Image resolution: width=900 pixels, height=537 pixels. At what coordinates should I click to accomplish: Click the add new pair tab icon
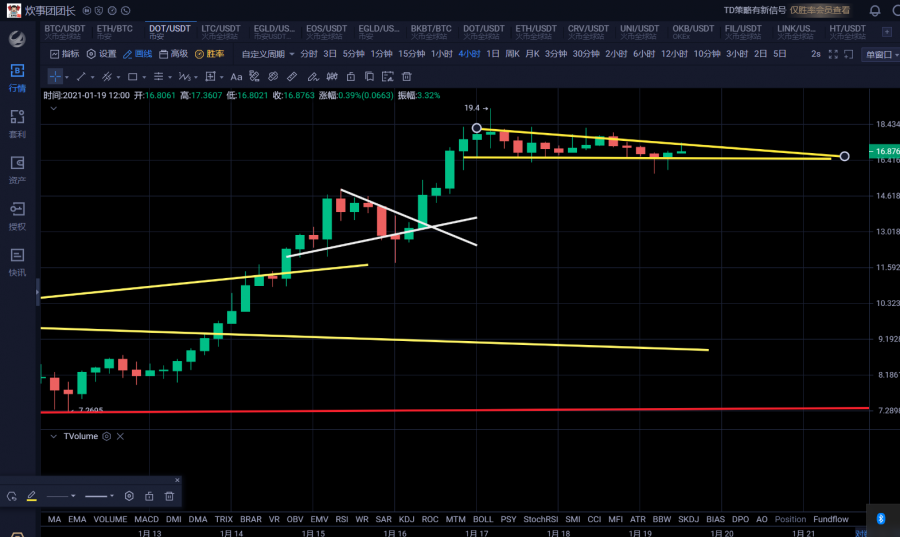pos(887,32)
